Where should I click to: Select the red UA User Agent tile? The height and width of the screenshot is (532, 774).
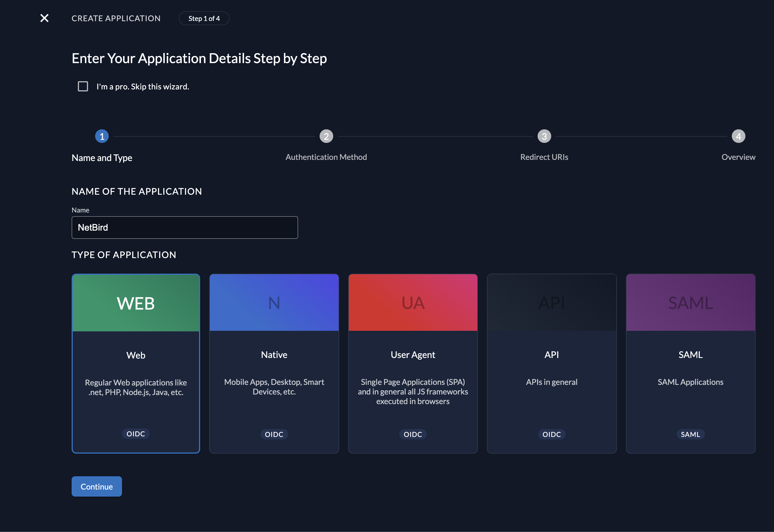point(413,303)
